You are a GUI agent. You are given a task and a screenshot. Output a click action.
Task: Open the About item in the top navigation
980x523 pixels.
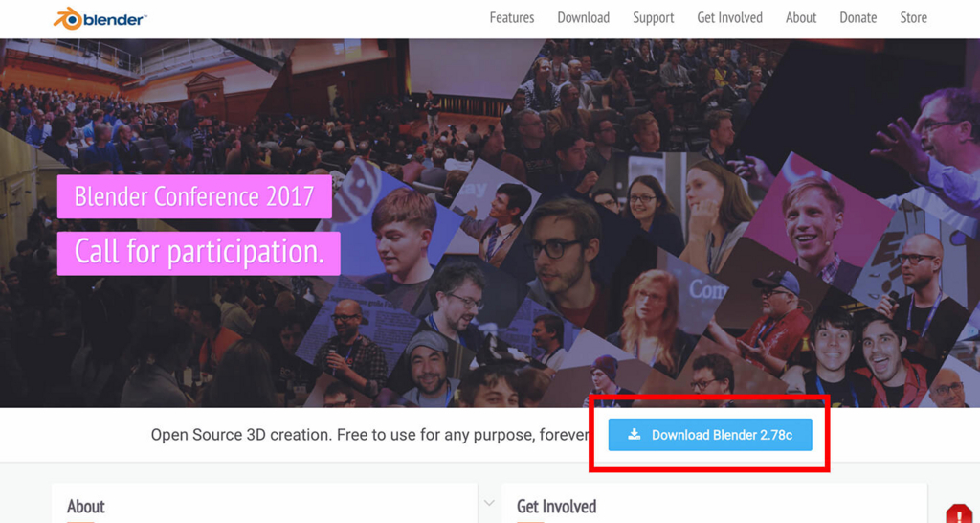[801, 18]
